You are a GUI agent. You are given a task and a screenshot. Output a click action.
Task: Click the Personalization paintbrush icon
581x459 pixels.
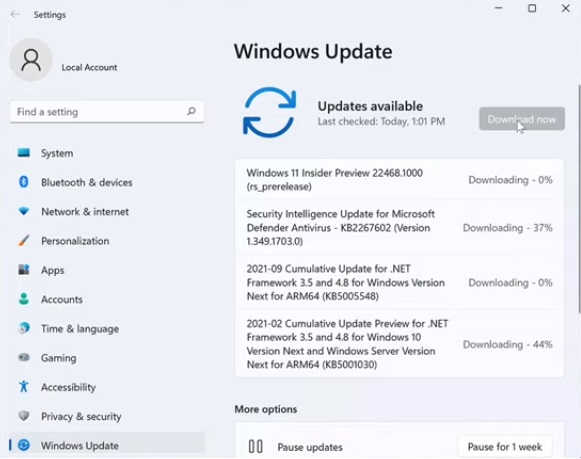tap(24, 240)
